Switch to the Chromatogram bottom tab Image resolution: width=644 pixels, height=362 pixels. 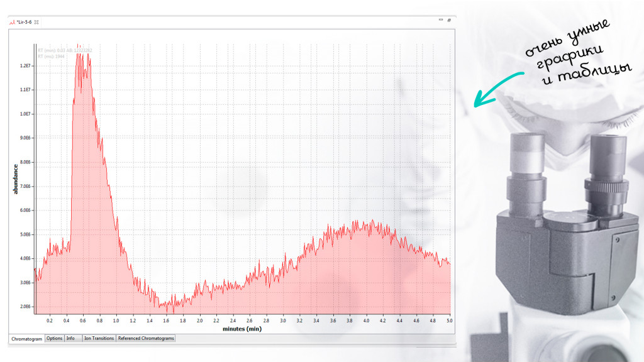[x=26, y=339]
